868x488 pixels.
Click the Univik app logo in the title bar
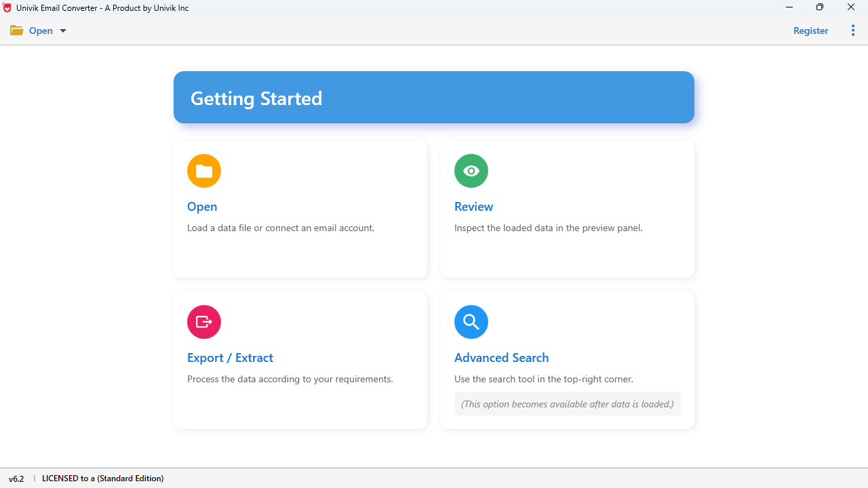7,7
